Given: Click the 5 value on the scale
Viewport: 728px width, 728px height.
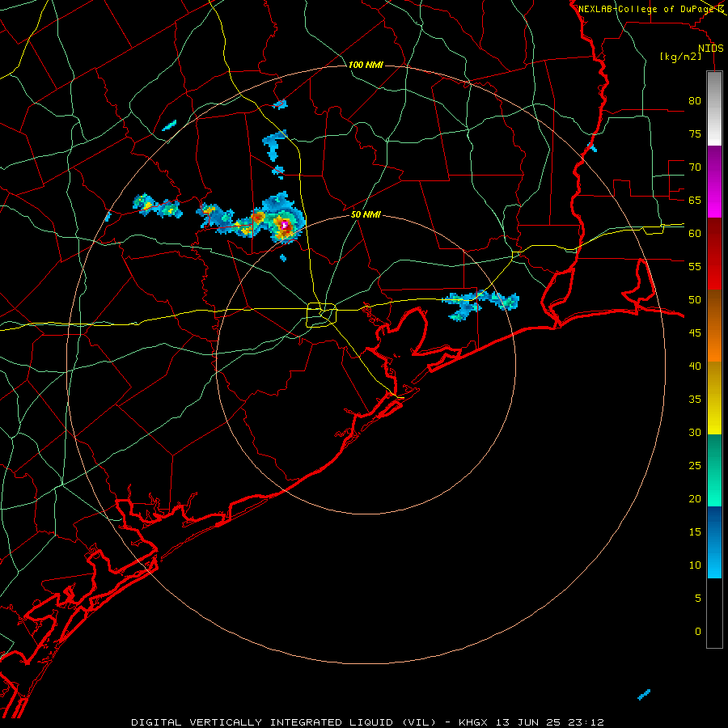Looking at the screenshot, I should pyautogui.click(x=698, y=598).
